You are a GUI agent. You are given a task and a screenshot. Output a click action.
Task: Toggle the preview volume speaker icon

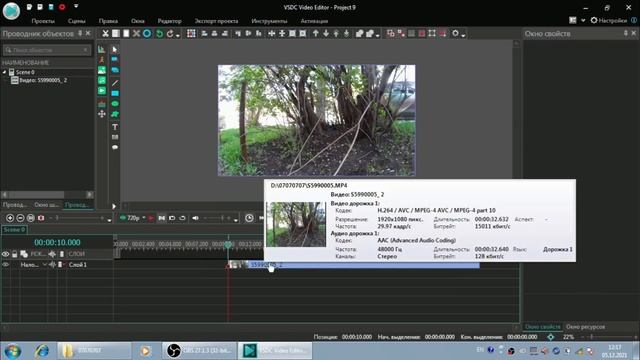click(196, 218)
